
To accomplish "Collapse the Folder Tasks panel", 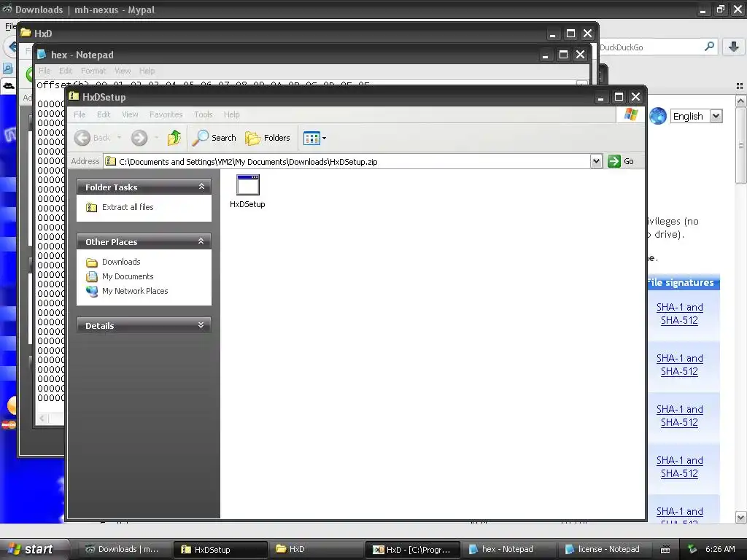I will point(201,187).
